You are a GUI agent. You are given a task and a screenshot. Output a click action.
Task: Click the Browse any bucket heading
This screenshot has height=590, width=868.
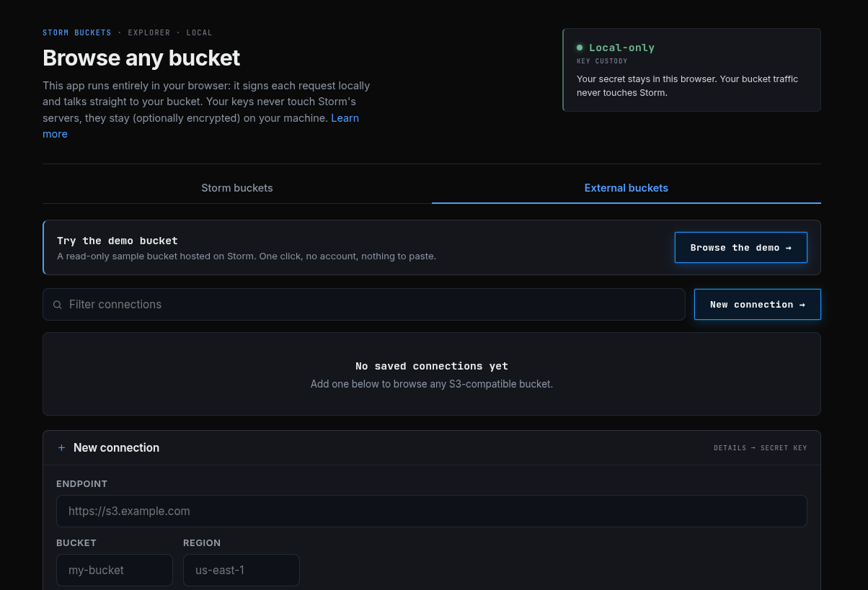pyautogui.click(x=141, y=58)
